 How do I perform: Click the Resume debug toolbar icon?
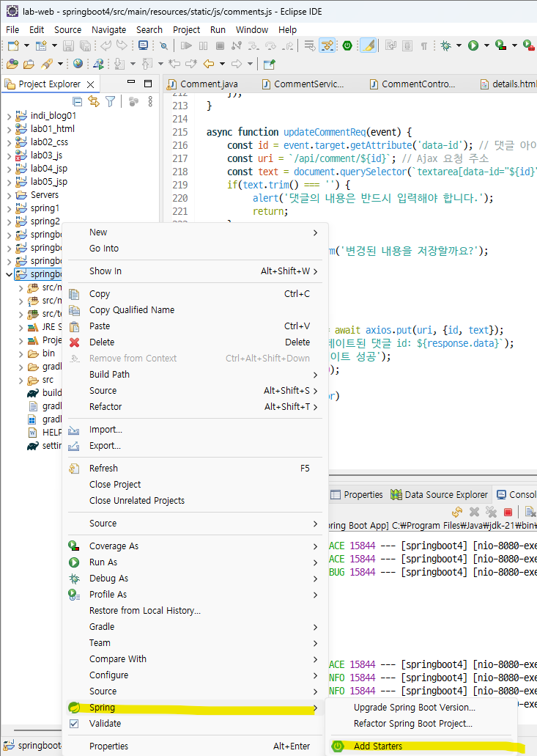[x=186, y=45]
